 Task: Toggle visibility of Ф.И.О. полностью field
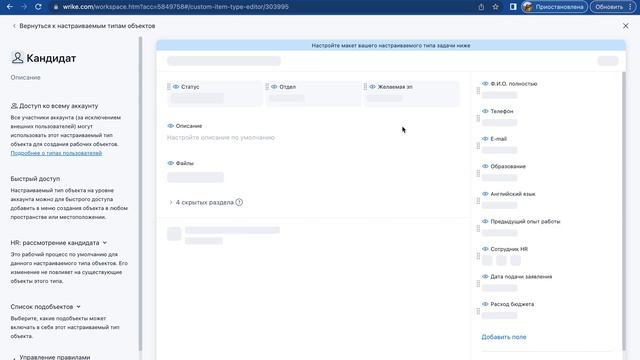pyautogui.click(x=485, y=83)
